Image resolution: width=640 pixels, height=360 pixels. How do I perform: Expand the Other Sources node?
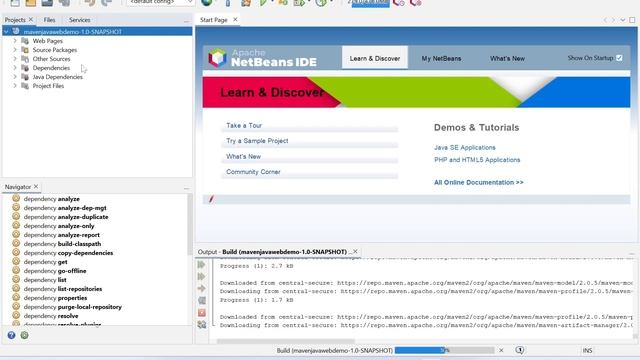(x=15, y=59)
